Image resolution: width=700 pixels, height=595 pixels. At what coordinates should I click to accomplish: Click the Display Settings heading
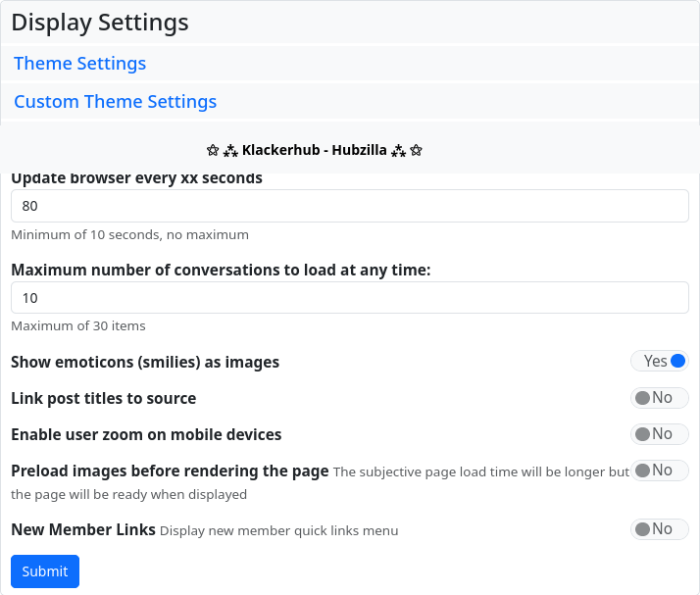pyautogui.click(x=100, y=22)
